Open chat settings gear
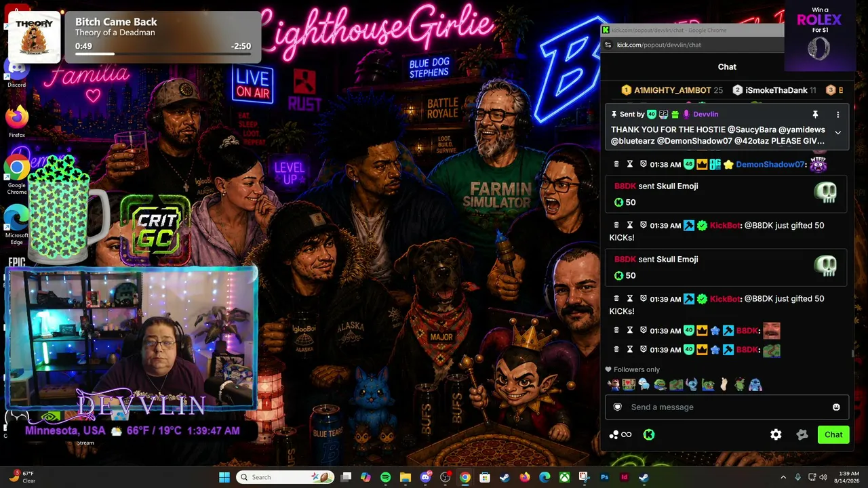Image resolution: width=868 pixels, height=488 pixels. [776, 435]
